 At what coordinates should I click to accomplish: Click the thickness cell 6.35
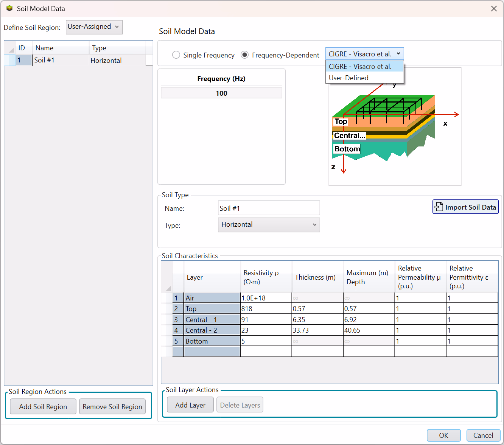coord(317,319)
